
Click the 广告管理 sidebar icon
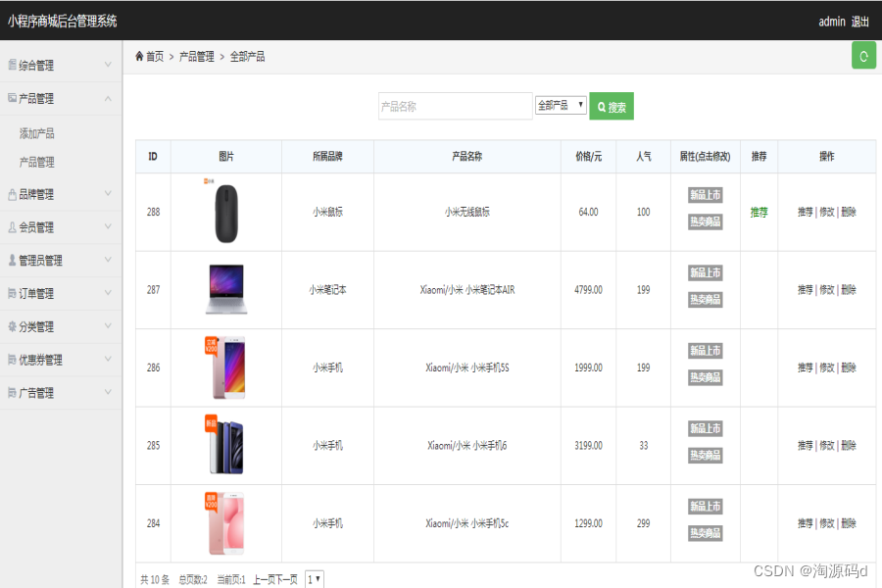click(13, 392)
